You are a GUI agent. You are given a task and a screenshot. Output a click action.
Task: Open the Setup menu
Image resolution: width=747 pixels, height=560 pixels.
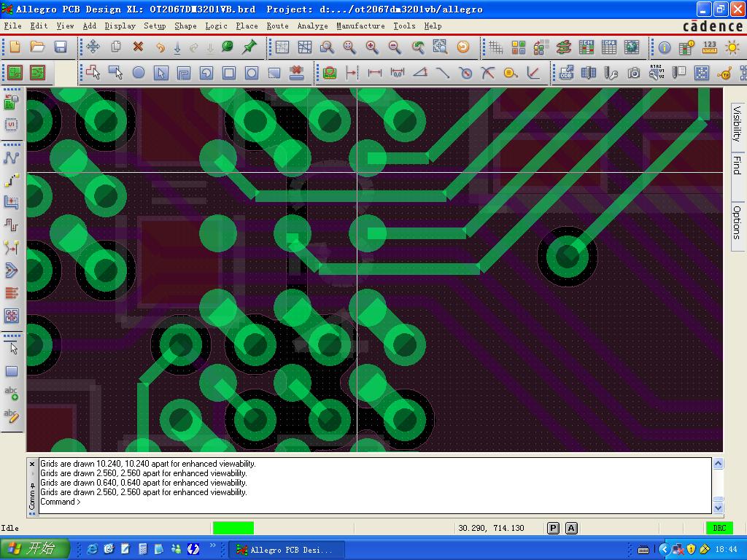point(155,26)
